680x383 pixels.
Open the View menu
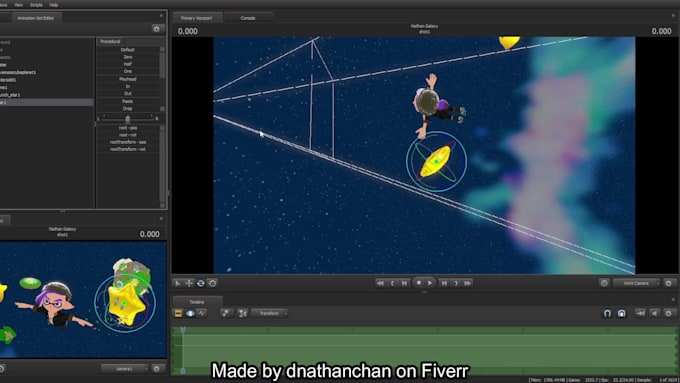pos(19,5)
